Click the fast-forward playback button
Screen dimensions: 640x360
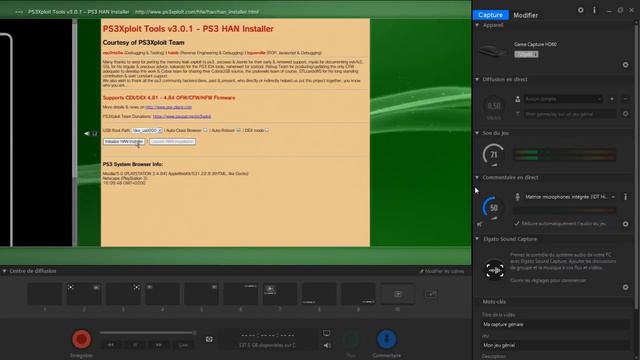tap(159, 345)
